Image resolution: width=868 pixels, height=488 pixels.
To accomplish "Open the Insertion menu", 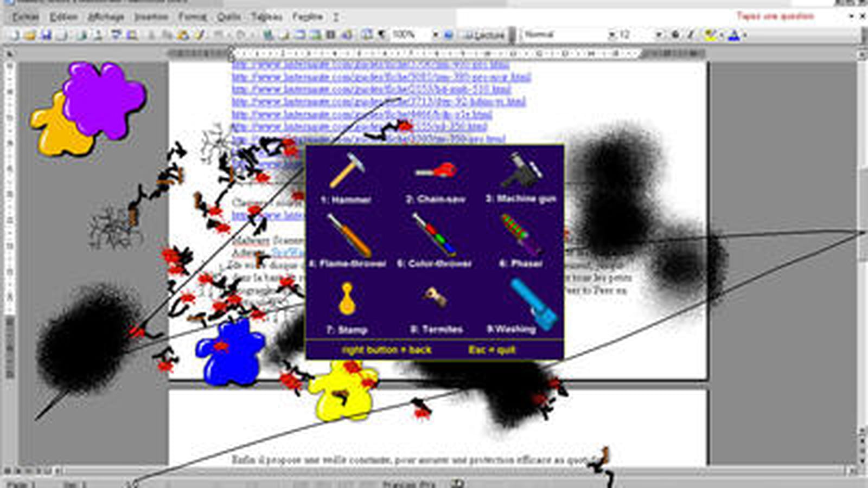I will [x=151, y=17].
